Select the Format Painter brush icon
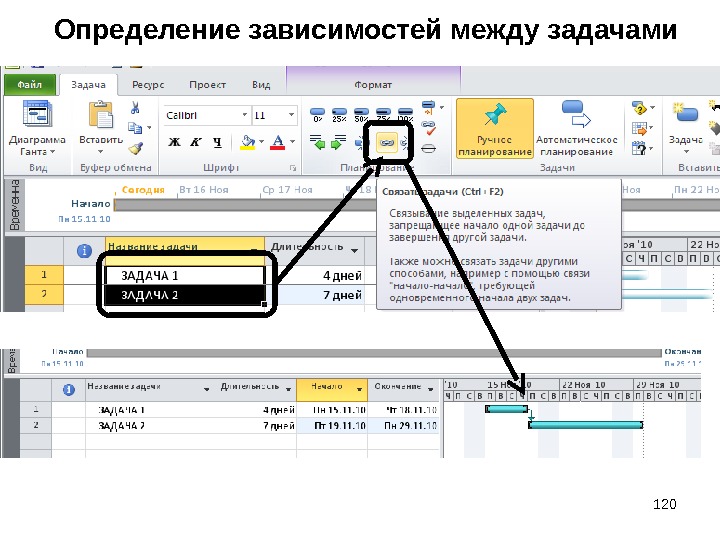Image resolution: width=720 pixels, height=540 pixels. tap(135, 148)
